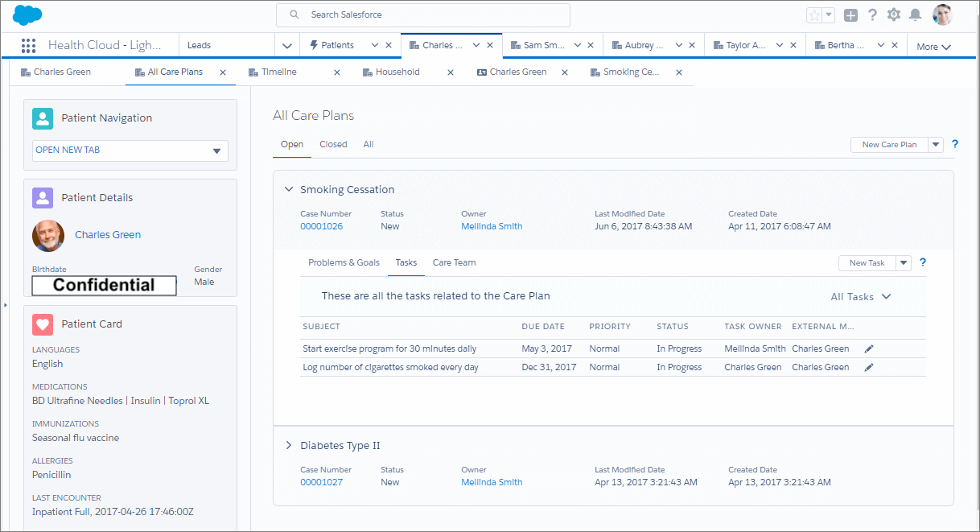
Task: Click the global actions plus icon
Action: 850,15
